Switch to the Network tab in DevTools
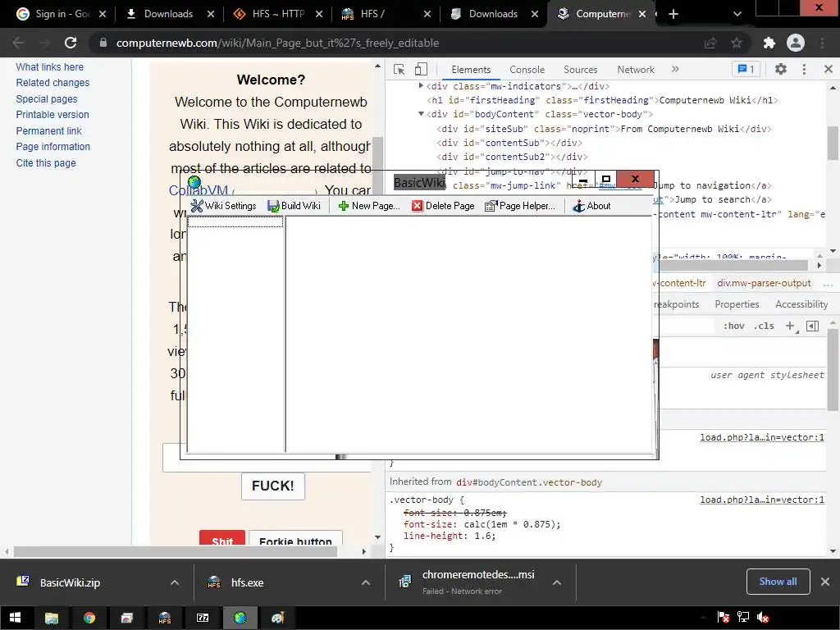 coord(636,70)
